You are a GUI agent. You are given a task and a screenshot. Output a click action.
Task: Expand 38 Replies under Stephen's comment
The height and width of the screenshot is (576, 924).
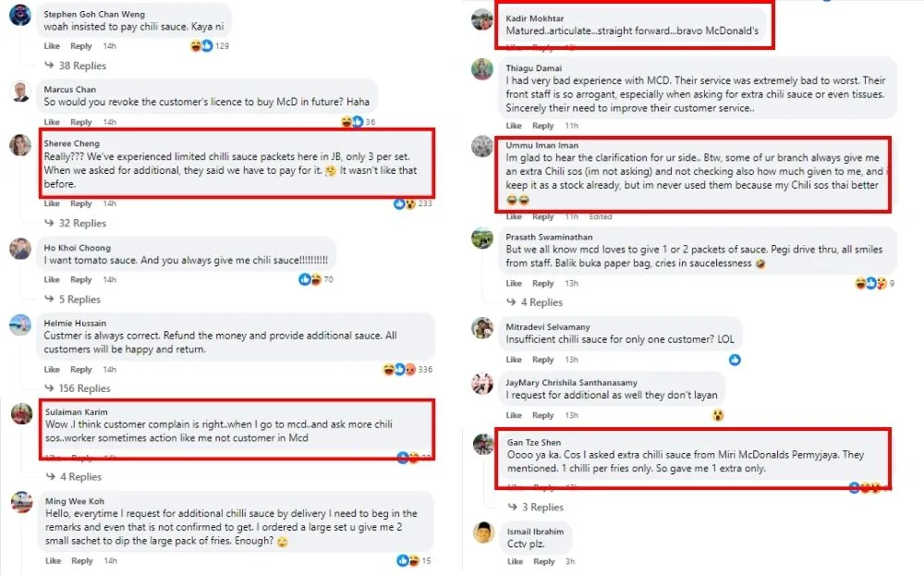coord(81,66)
